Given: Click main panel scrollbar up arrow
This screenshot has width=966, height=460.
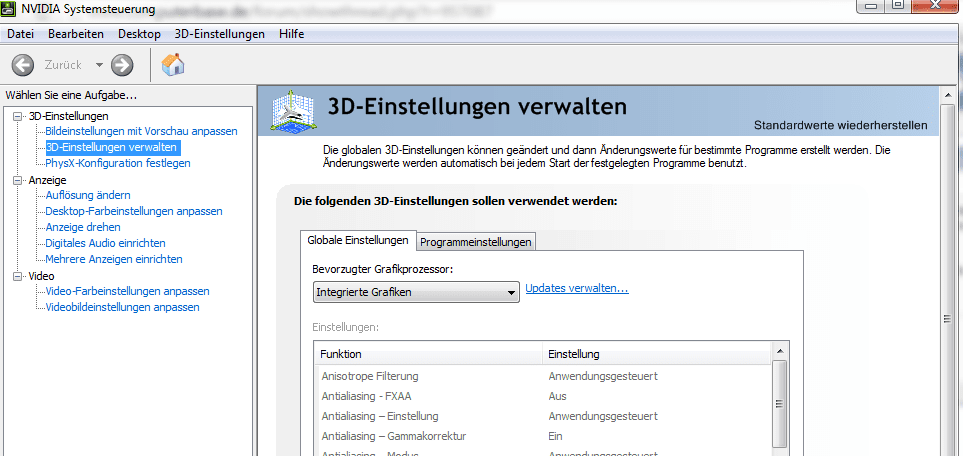Looking at the screenshot, I should 947,95.
